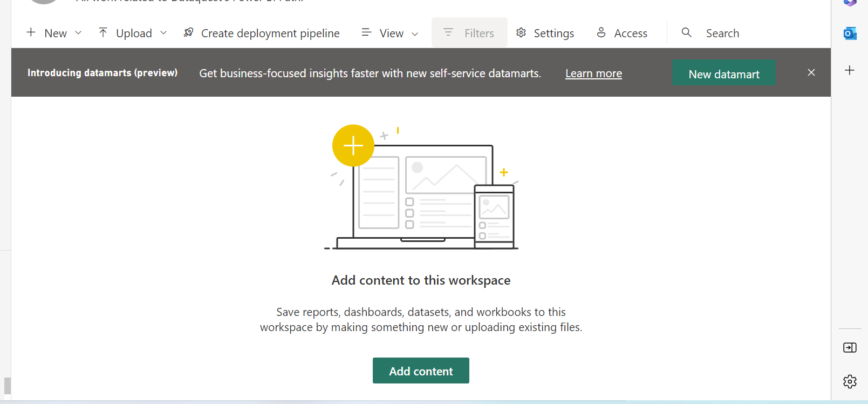Click the Search magnifier icon

coord(687,32)
